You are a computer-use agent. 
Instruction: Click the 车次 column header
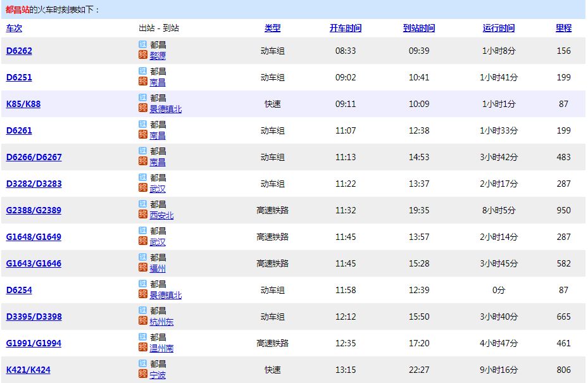(14, 28)
